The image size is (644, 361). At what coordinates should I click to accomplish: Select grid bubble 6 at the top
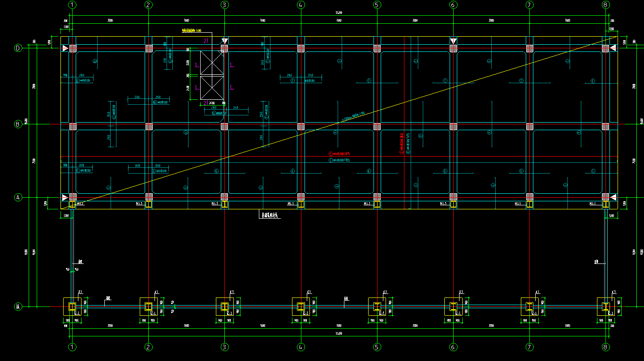pos(453,5)
